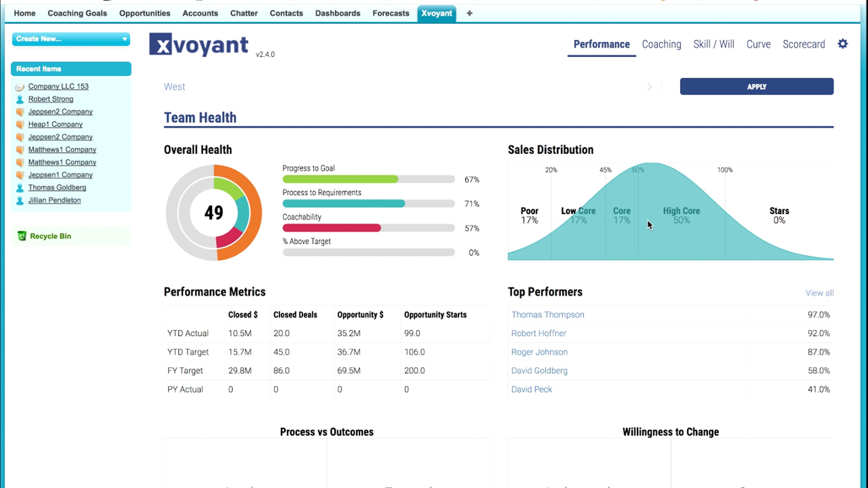
Task: Click folder icon beside Heap1 Company
Action: click(20, 124)
